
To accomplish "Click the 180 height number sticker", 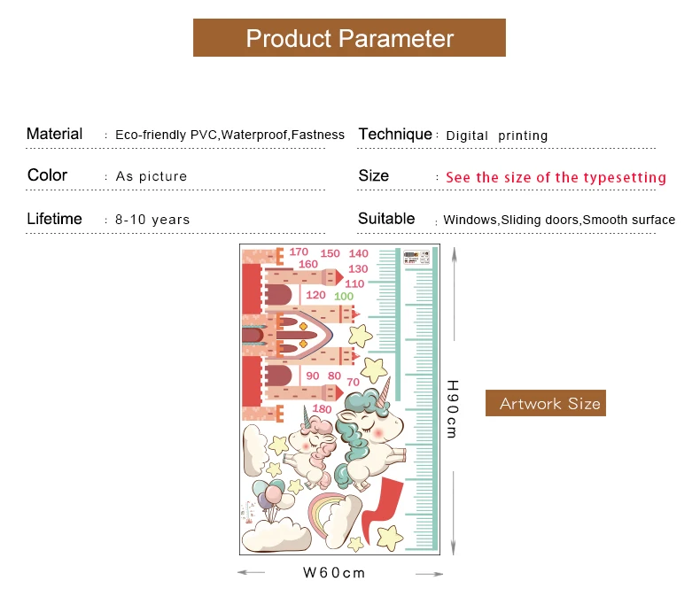I will point(322,408).
